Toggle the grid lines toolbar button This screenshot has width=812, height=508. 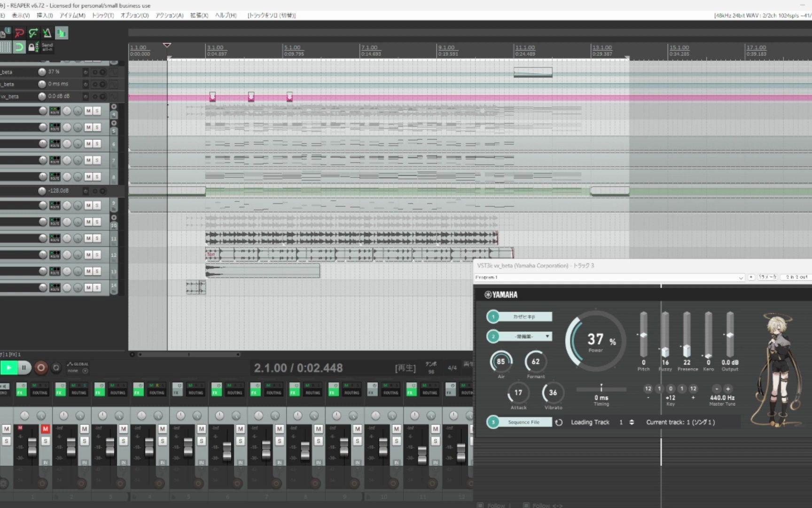point(5,47)
